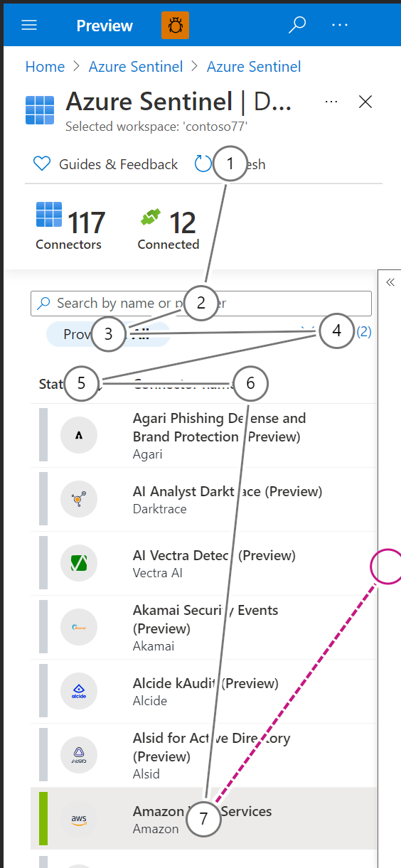Click the Darktrace connector logo

click(x=79, y=500)
